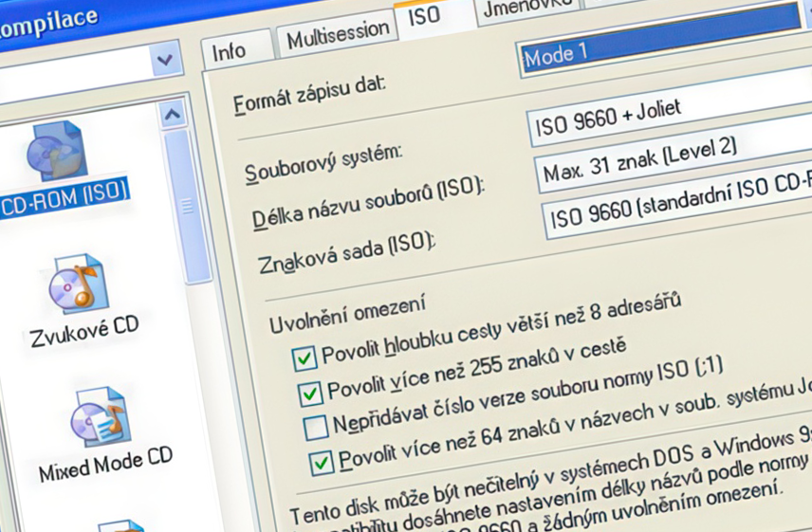Screen dimensions: 812x532
Task: Go to the Jmenovka tab
Action: coord(527,8)
